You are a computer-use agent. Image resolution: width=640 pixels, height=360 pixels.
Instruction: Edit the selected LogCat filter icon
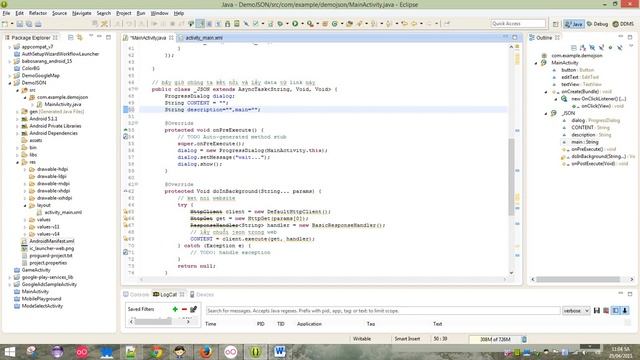click(193, 309)
